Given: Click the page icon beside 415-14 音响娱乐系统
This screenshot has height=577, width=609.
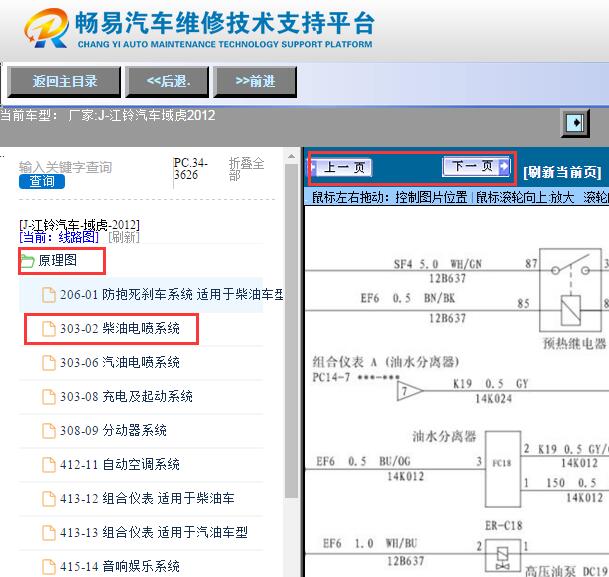Looking at the screenshot, I should coord(49,567).
